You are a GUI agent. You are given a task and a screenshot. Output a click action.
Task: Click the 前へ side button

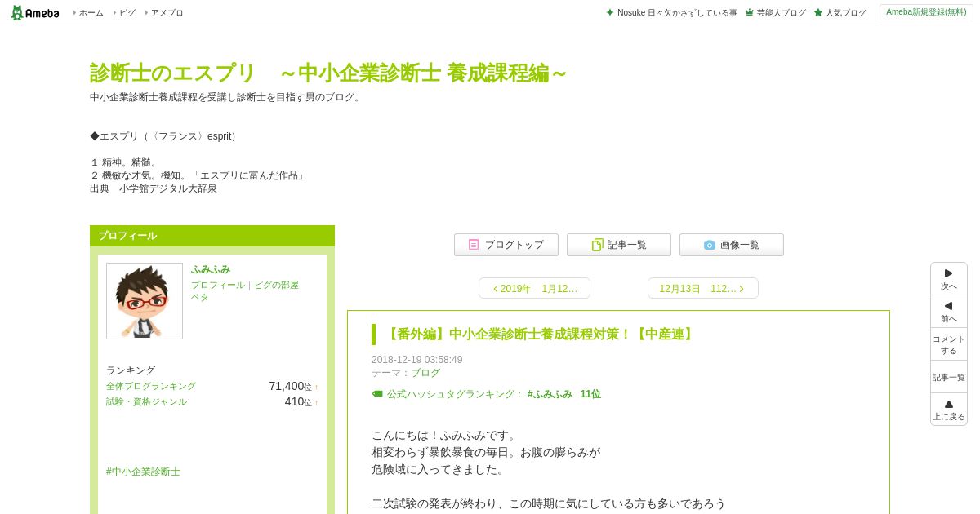pyautogui.click(x=949, y=312)
